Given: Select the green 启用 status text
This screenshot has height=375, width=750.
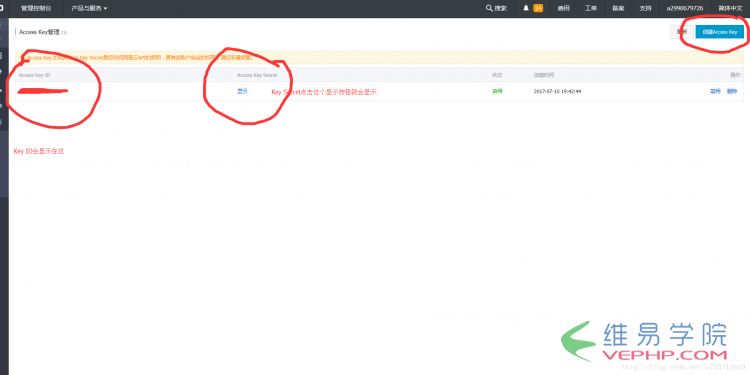Looking at the screenshot, I should (497, 91).
